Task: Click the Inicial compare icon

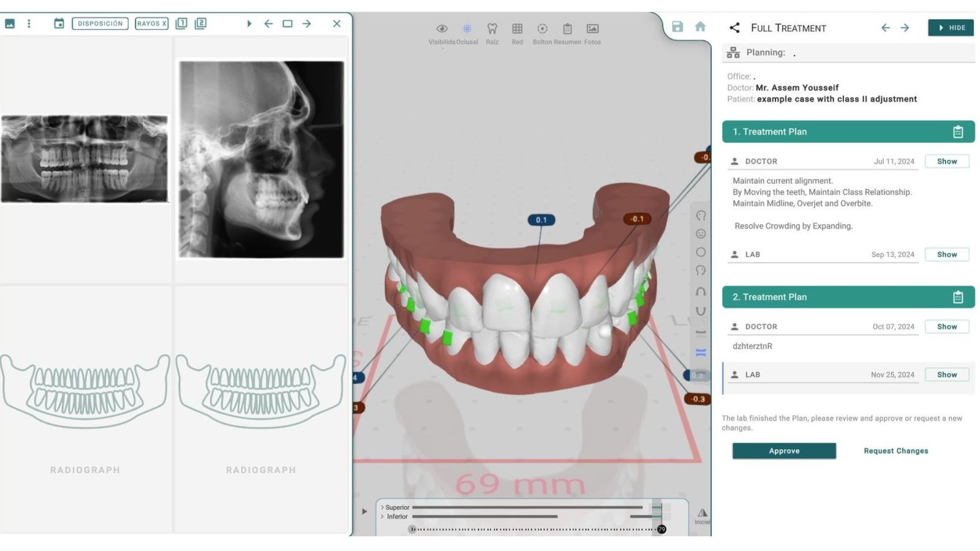Action: point(702,514)
